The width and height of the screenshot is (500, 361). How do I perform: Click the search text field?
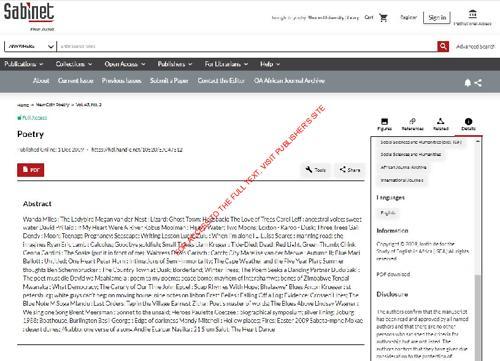[247, 46]
